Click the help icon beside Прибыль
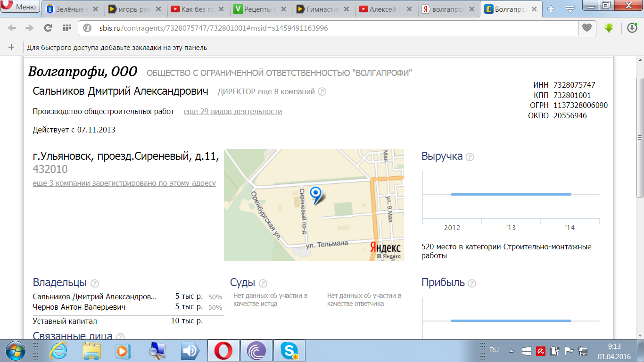 (471, 283)
